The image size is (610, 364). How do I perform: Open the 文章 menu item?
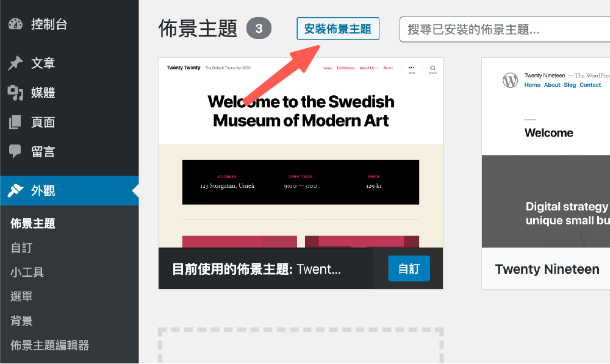click(x=70, y=63)
